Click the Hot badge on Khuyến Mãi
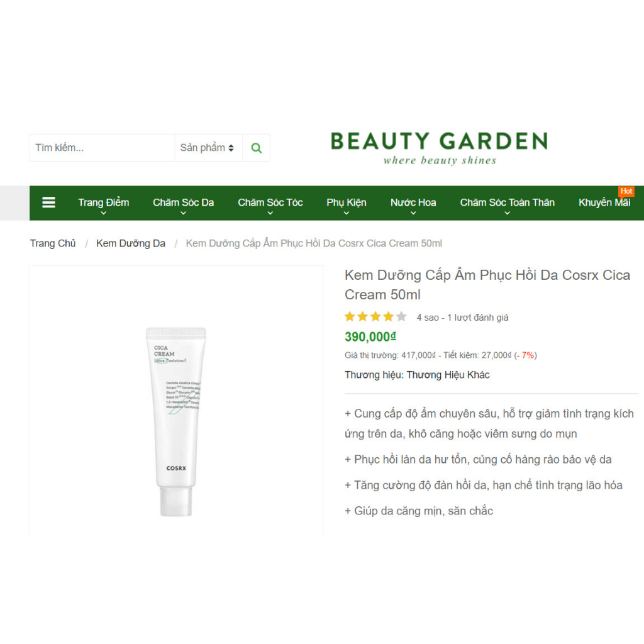 coord(626,191)
